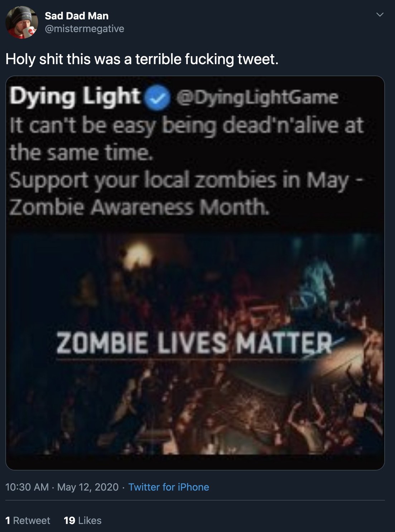Viewport: 395px width, 532px height.
Task: Click the ZOMBIE LIVES MATTER caption
Action: click(194, 343)
